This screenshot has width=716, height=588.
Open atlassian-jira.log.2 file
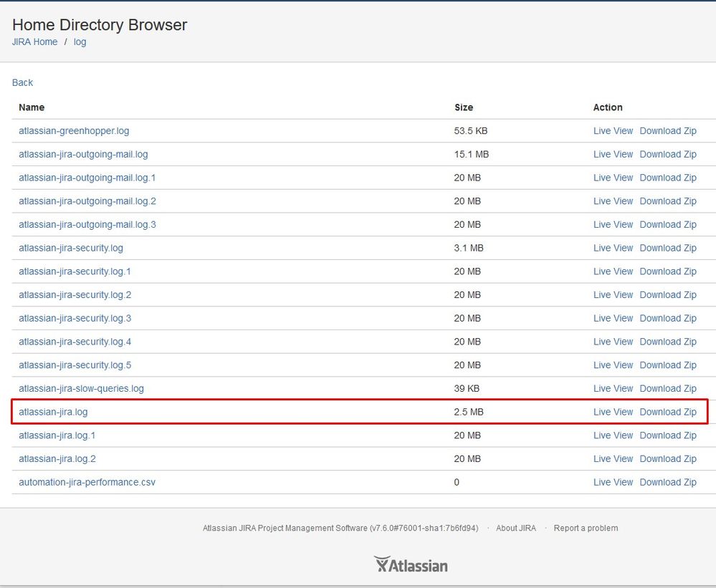pyautogui.click(x=57, y=459)
